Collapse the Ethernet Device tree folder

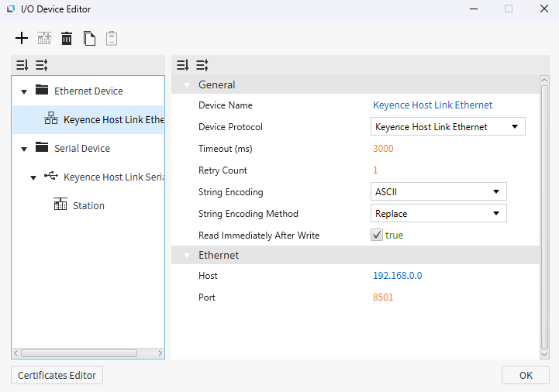pyautogui.click(x=24, y=91)
